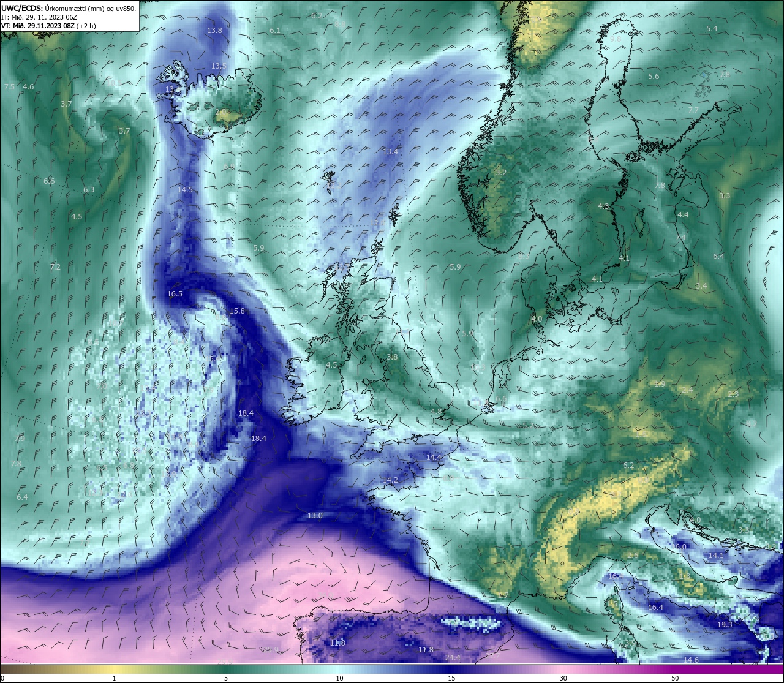
Task: Click the color scale label 5
Action: [x=226, y=678]
